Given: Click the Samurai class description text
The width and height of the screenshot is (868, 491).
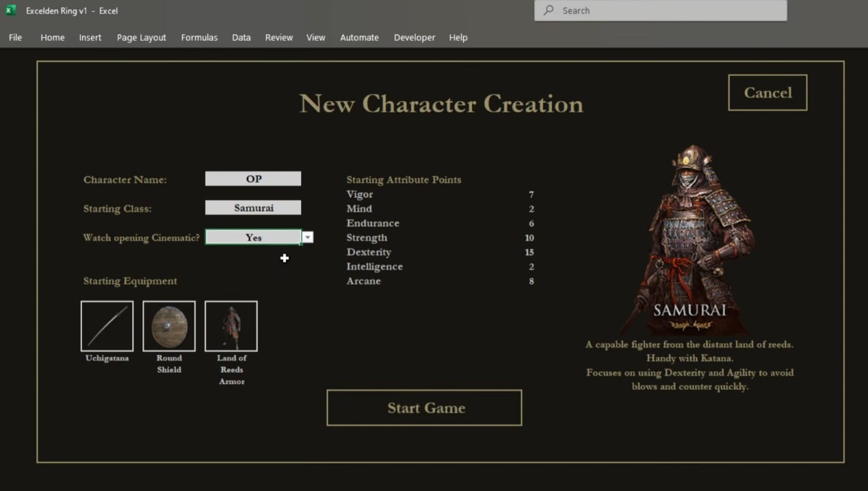Looking at the screenshot, I should click(x=690, y=366).
